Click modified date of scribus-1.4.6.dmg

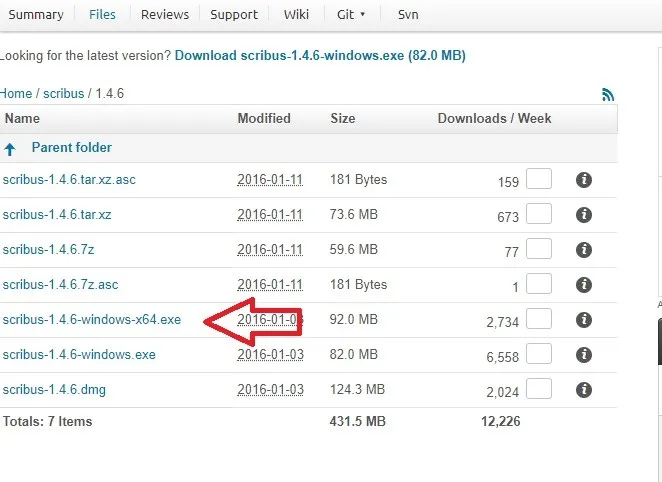click(270, 390)
